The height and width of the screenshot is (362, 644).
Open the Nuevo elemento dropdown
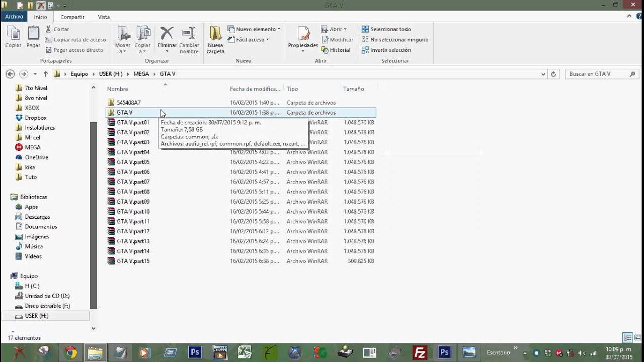tap(254, 29)
